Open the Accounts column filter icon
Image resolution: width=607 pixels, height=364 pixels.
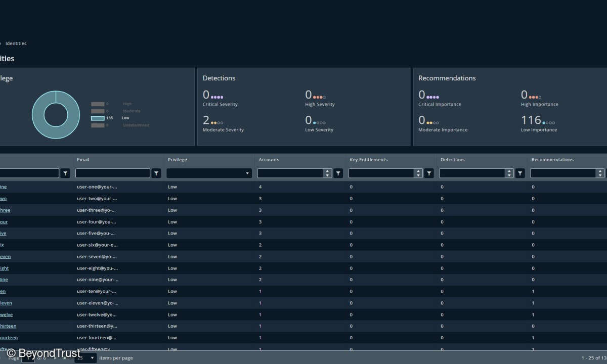[338, 173]
